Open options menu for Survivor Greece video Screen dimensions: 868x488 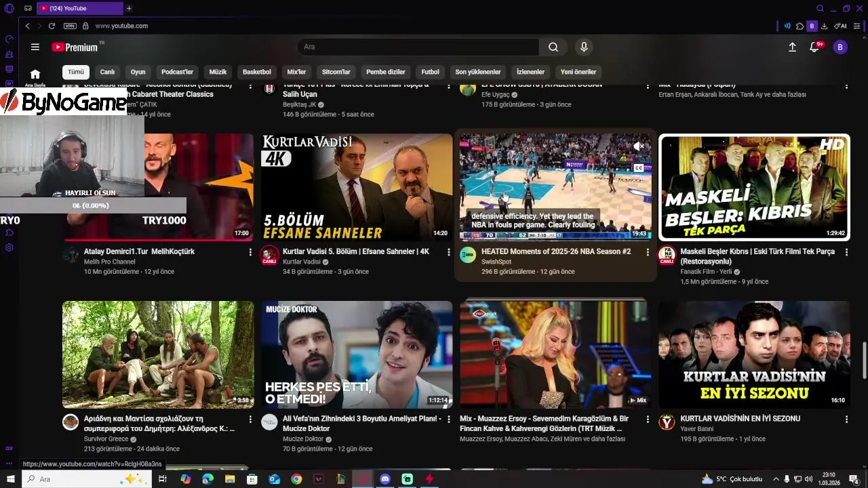pos(250,420)
